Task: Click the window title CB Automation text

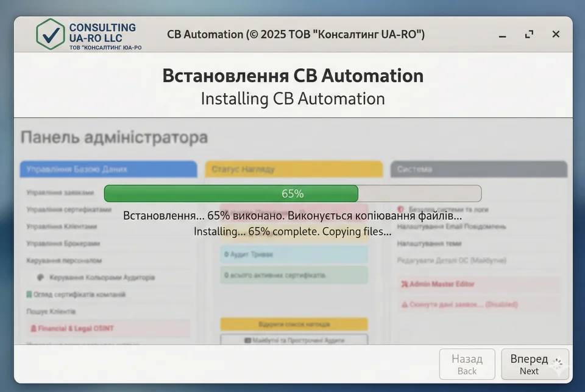Action: tap(296, 34)
